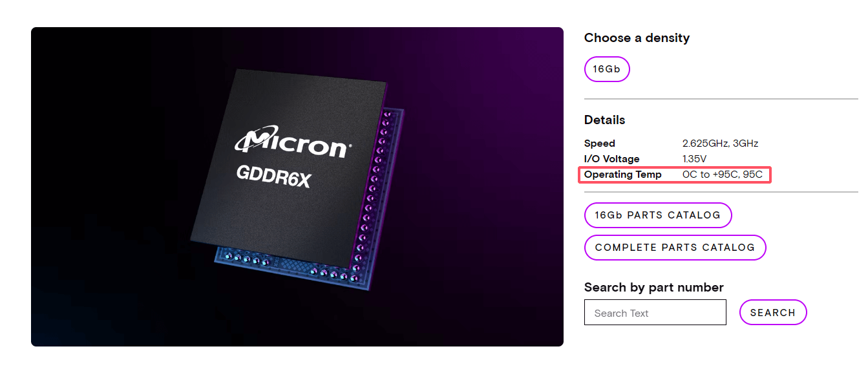Click inside the rounded 16Gb pill

[x=606, y=69]
